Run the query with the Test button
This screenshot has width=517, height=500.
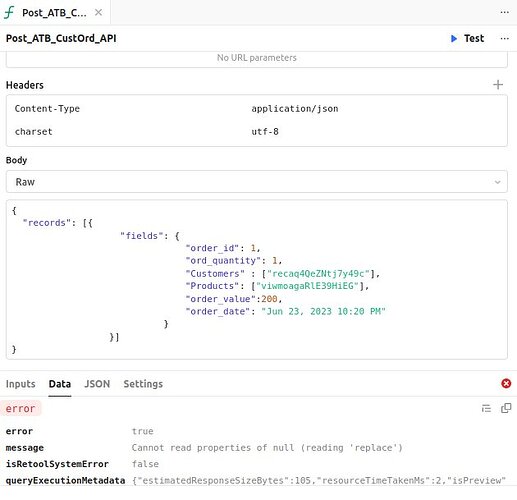467,38
